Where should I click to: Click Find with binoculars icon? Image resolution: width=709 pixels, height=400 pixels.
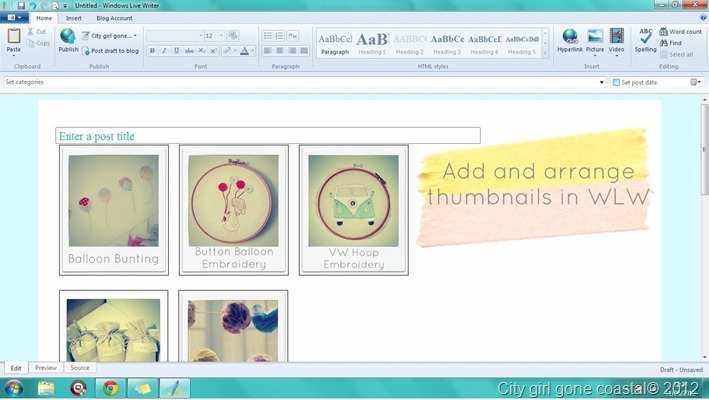(x=671, y=43)
